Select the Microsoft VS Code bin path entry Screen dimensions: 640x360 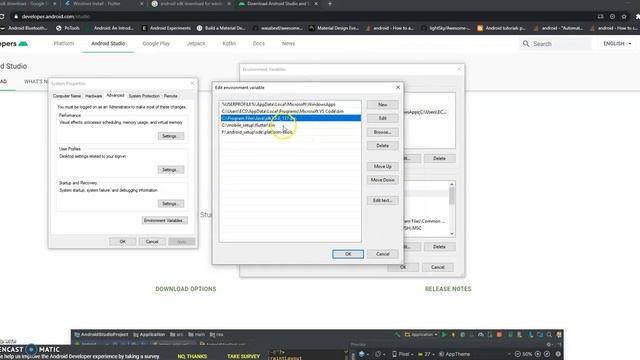[x=290, y=111]
